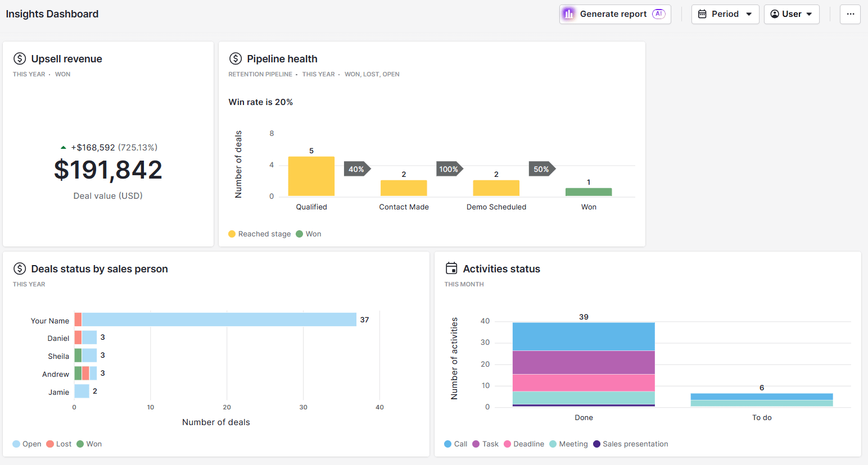Click the dollar icon on Deals status card
The image size is (868, 465).
(x=19, y=268)
